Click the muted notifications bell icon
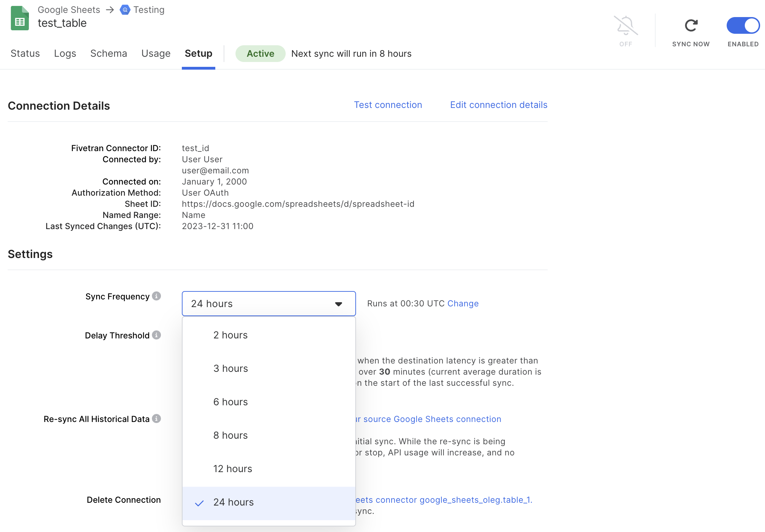The image size is (765, 532). [x=626, y=25]
